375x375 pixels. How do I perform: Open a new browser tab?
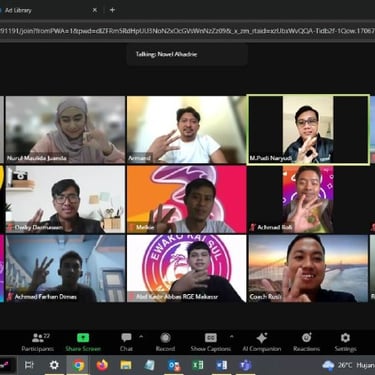pos(112,10)
